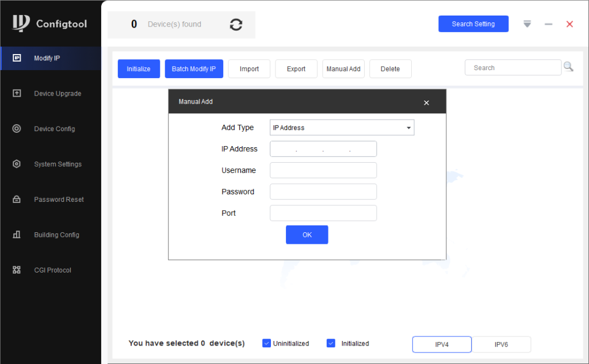Click the search magnifier icon

point(568,66)
